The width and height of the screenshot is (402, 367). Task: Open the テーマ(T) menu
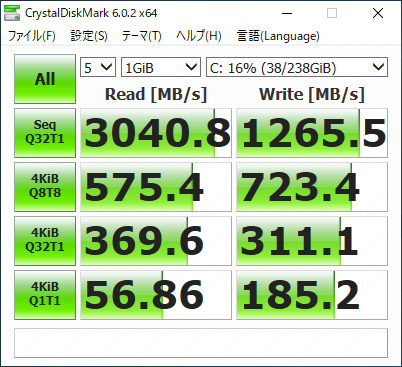142,36
